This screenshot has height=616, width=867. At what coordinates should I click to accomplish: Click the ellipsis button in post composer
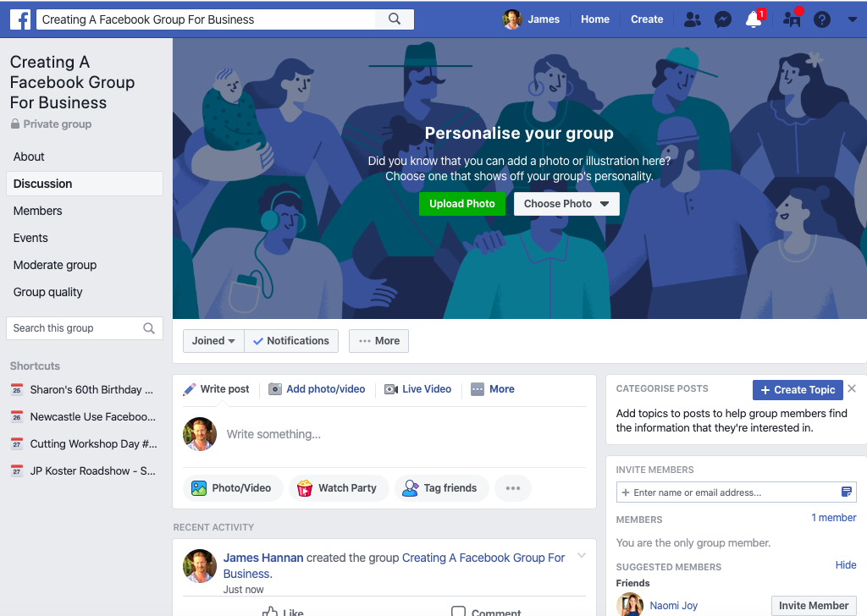[x=512, y=488]
